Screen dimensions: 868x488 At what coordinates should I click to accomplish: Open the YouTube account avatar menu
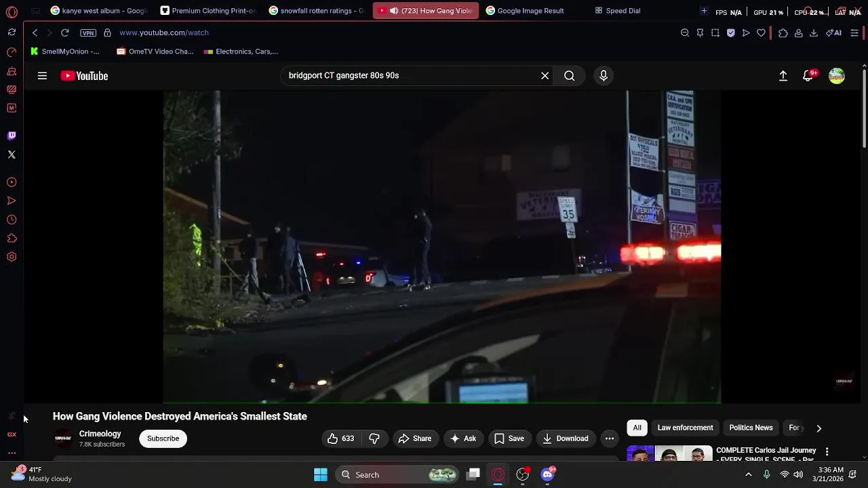click(837, 76)
